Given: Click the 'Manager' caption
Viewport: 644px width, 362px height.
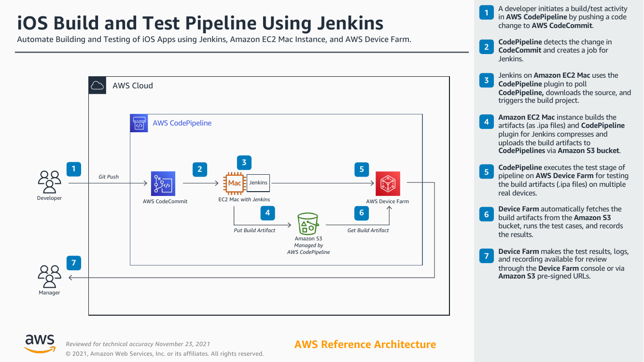Looking at the screenshot, I should pyautogui.click(x=50, y=292).
